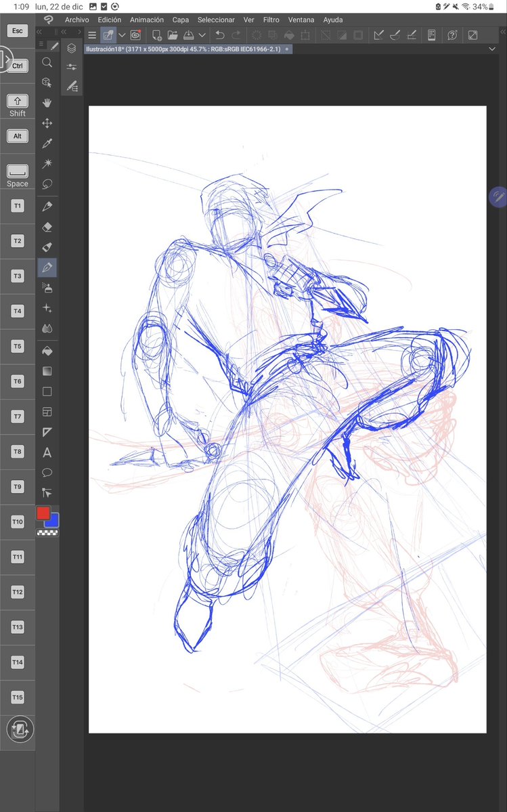The height and width of the screenshot is (812, 507).
Task: Open the Tool property sliders panel
Action: point(72,67)
